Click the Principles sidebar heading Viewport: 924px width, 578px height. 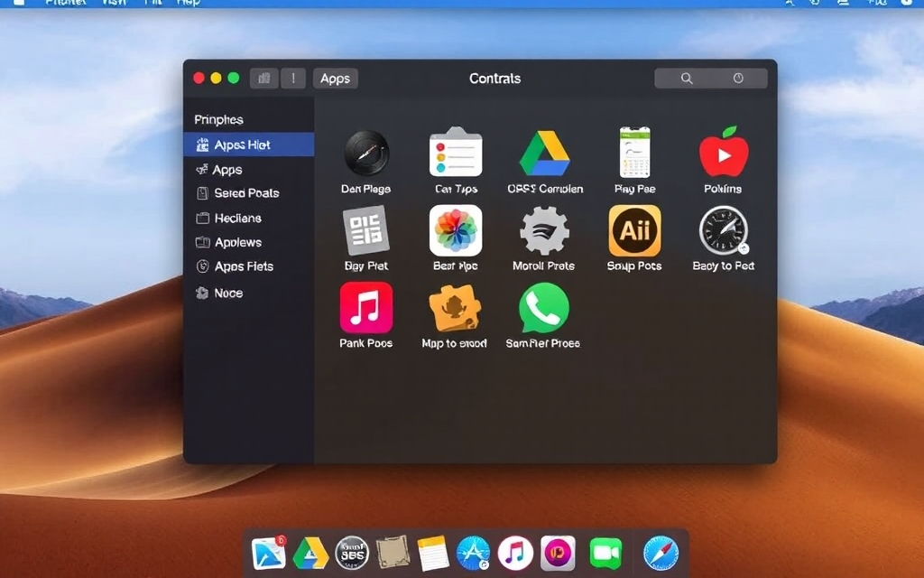(218, 120)
